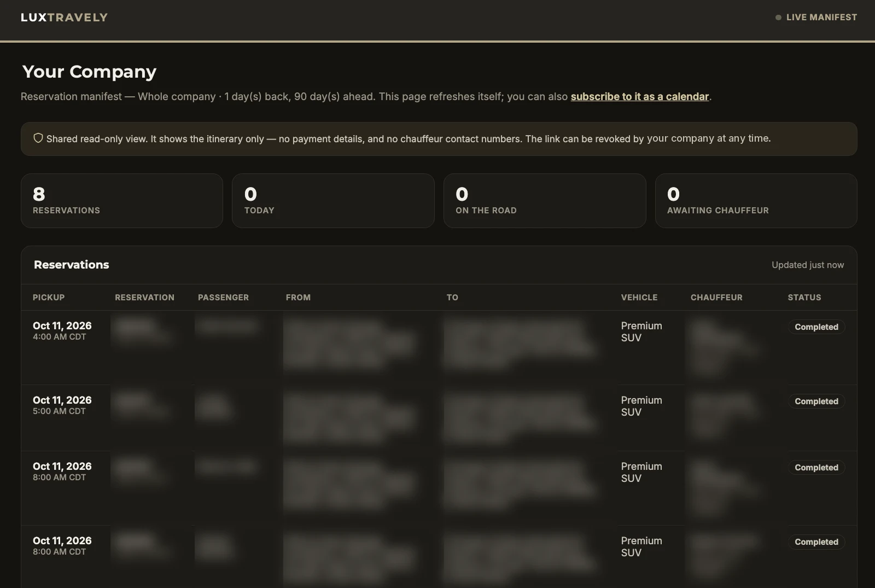The height and width of the screenshot is (588, 875).
Task: Click the LIVE MANIFEST label text
Action: pos(822,18)
